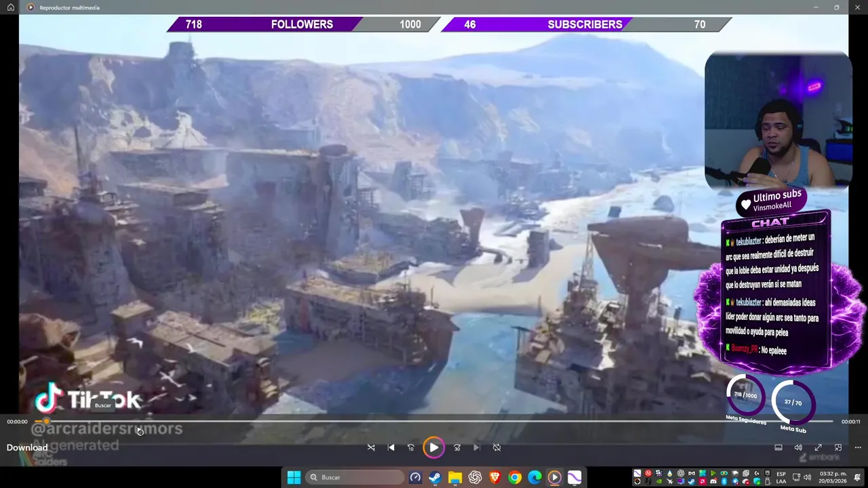Click the streamer webcam thumbnail
868x488 pixels.
pyautogui.click(x=778, y=121)
